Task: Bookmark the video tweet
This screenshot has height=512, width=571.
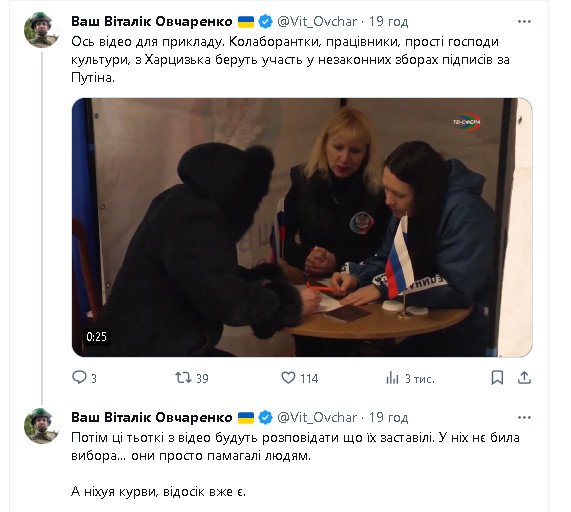Action: tap(497, 378)
